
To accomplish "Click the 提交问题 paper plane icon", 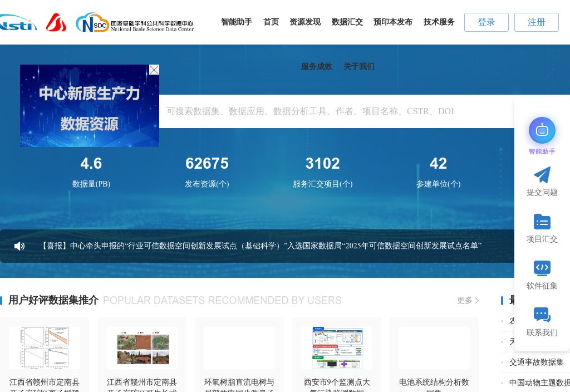I will click(542, 175).
